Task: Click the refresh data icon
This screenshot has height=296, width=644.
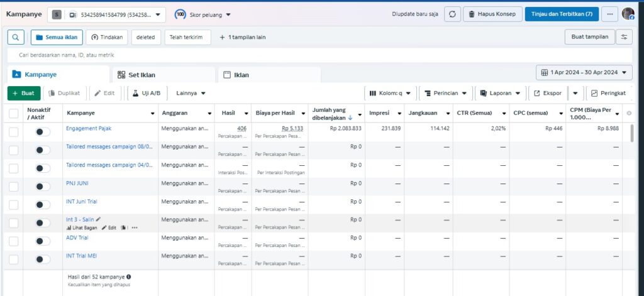Action: [452, 14]
